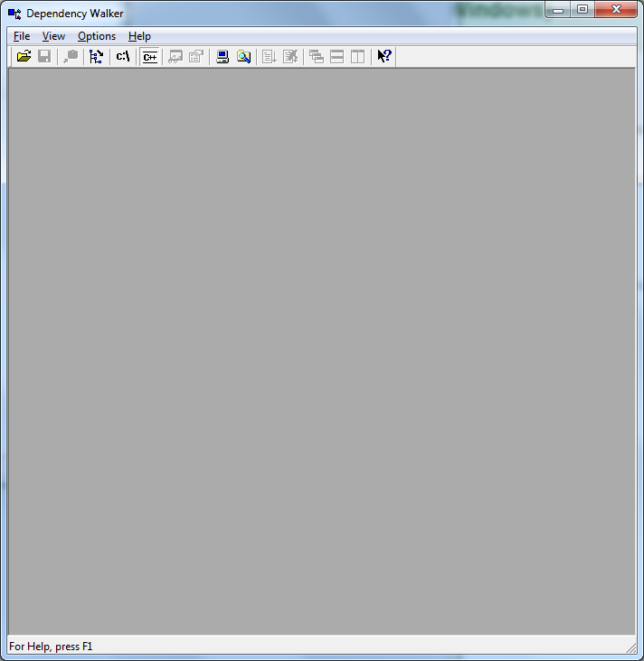The height and width of the screenshot is (661, 644).
Task: Click the Properties toolbar icon
Action: tap(195, 56)
